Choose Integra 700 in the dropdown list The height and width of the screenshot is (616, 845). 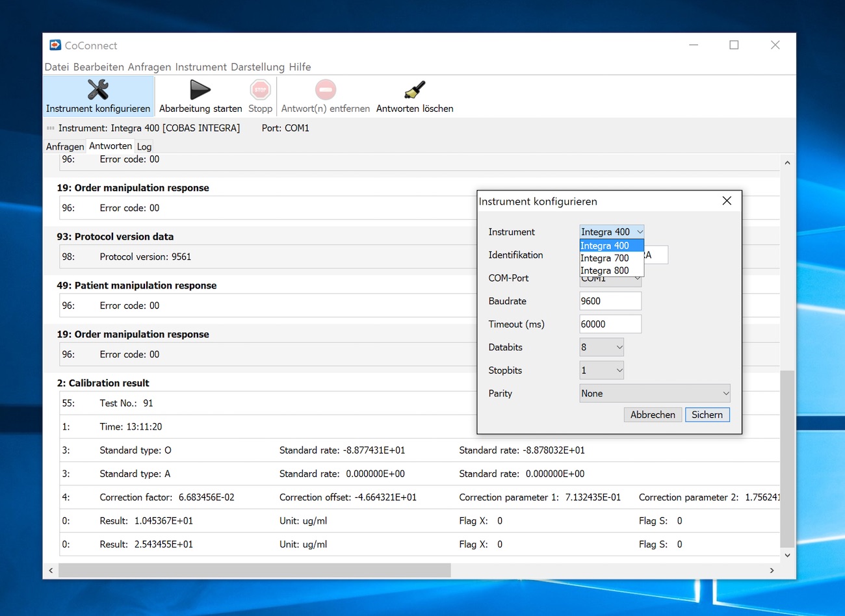pos(611,258)
